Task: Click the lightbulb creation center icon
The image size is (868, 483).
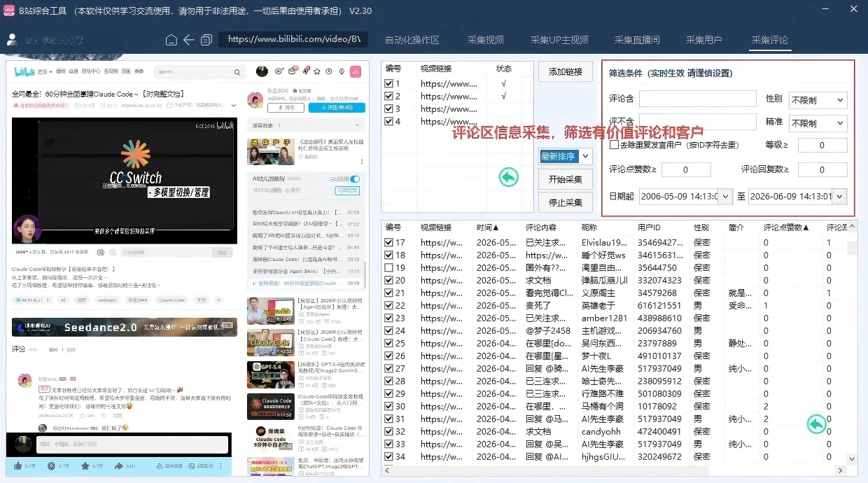Action: pyautogui.click(x=342, y=71)
